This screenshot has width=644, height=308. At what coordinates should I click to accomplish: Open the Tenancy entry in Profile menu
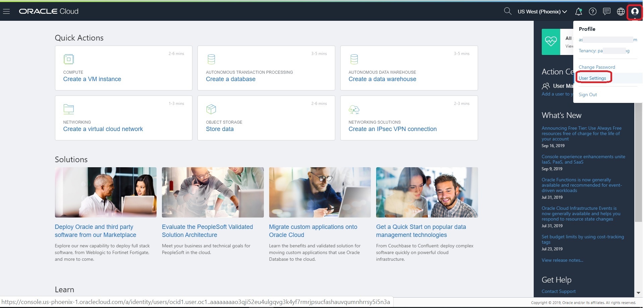pyautogui.click(x=604, y=51)
